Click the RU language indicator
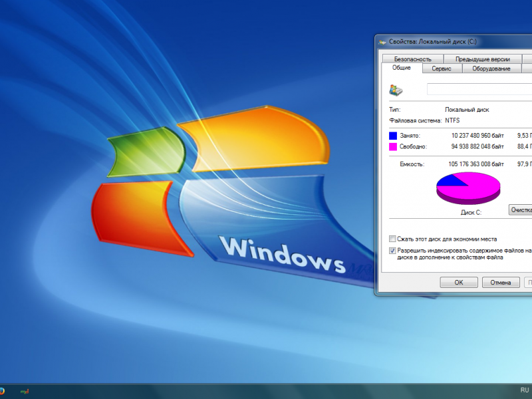 (x=525, y=390)
